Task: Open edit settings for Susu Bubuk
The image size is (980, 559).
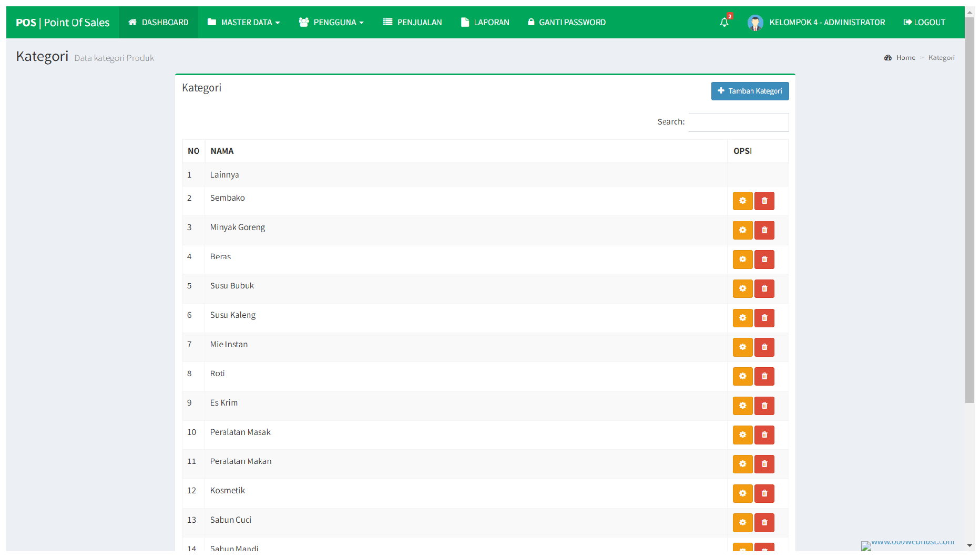Action: click(x=742, y=288)
